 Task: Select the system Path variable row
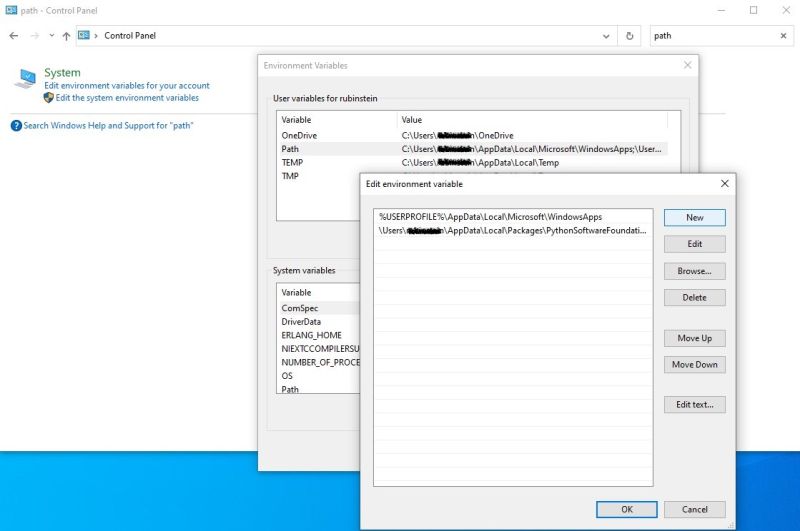[x=319, y=389]
